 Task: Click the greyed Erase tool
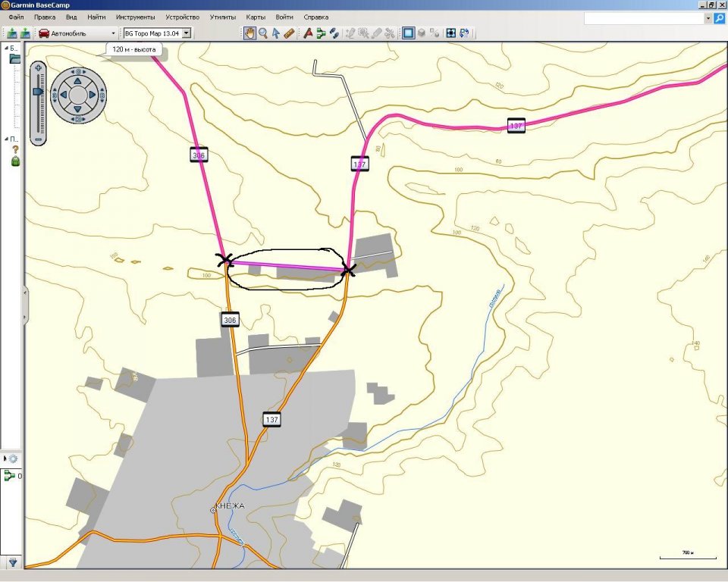[377, 33]
